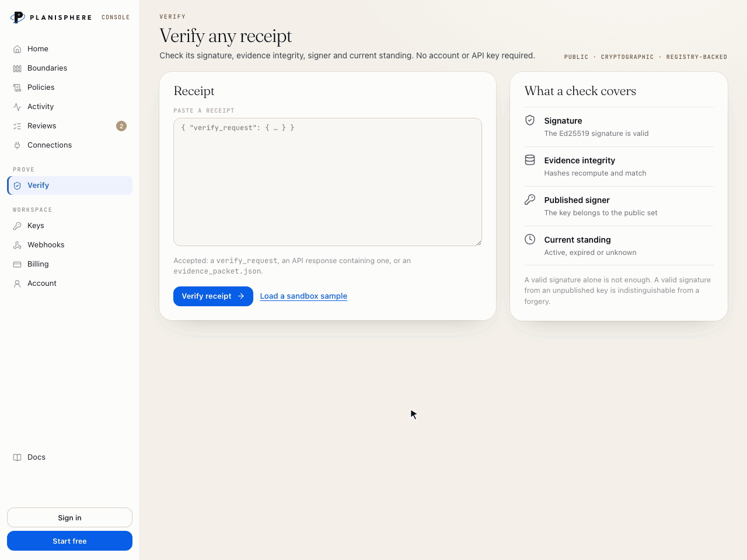Click the Account person icon
Image resolution: width=747 pixels, height=560 pixels.
click(x=18, y=283)
